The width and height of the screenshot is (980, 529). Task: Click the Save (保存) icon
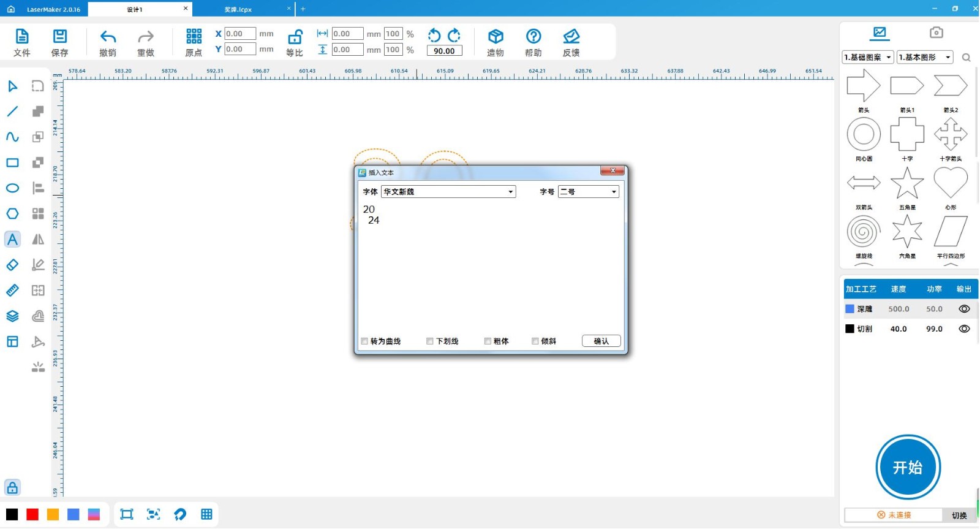click(60, 37)
